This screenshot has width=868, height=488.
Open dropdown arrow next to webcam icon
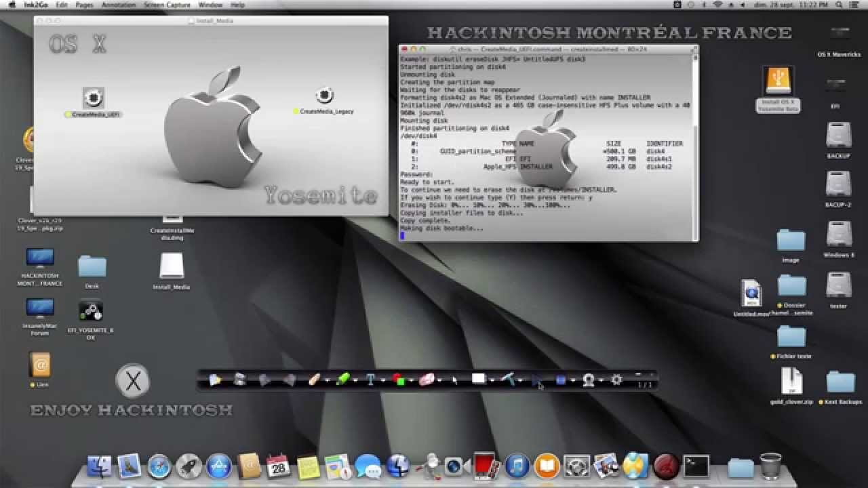tap(601, 381)
